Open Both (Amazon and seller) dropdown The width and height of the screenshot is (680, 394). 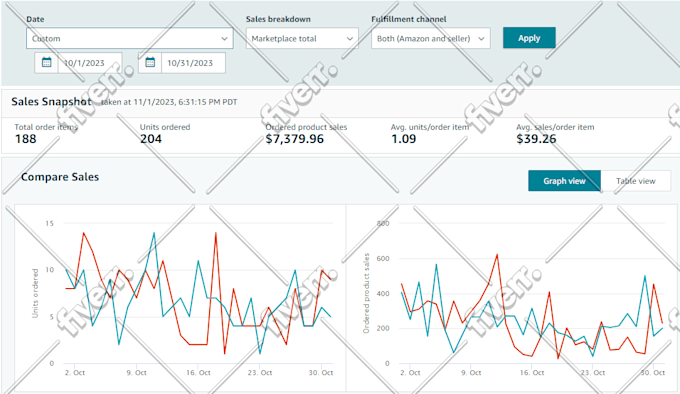click(x=431, y=38)
